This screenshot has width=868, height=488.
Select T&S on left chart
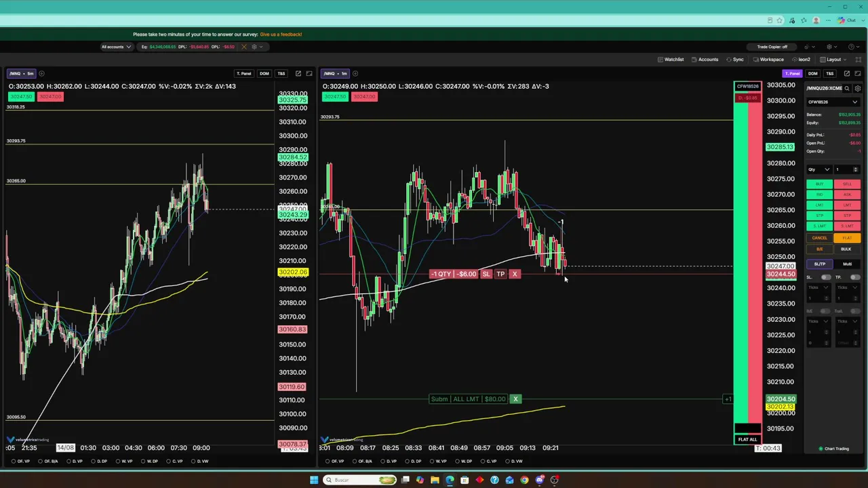pyautogui.click(x=281, y=73)
